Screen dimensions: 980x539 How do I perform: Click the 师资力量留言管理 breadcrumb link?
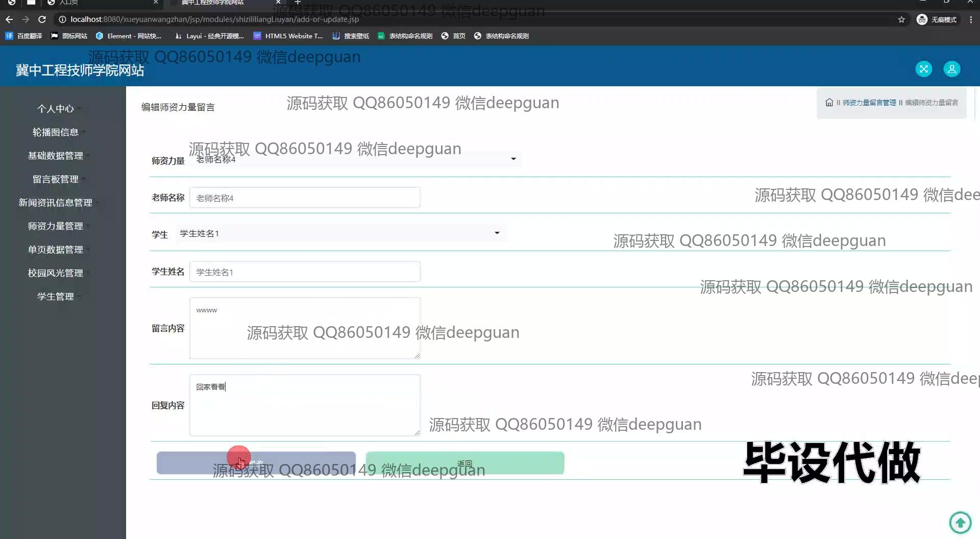869,103
